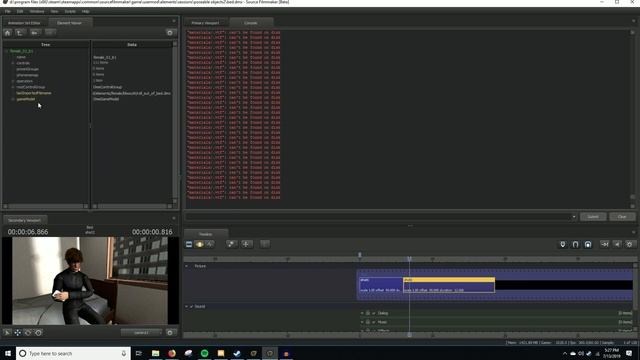Click the fifth timeline toolbar tool icon
Viewport: 640px width, 360px height.
click(246, 244)
